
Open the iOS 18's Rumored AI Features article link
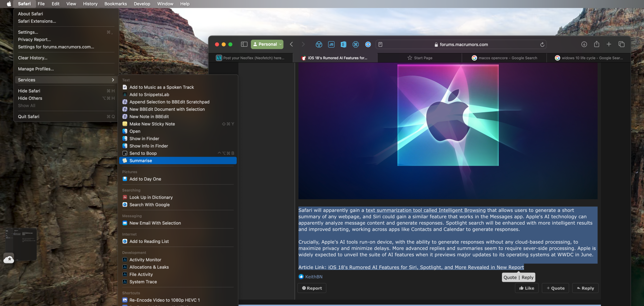pyautogui.click(x=426, y=267)
